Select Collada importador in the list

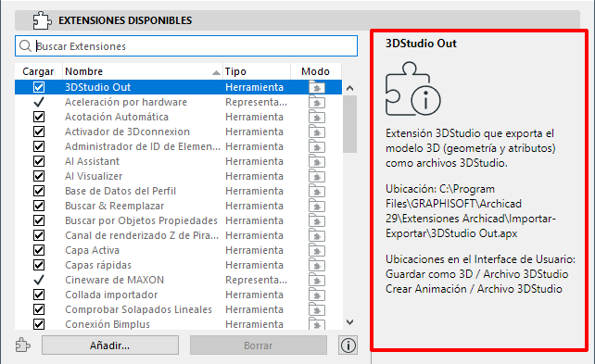[x=111, y=295]
